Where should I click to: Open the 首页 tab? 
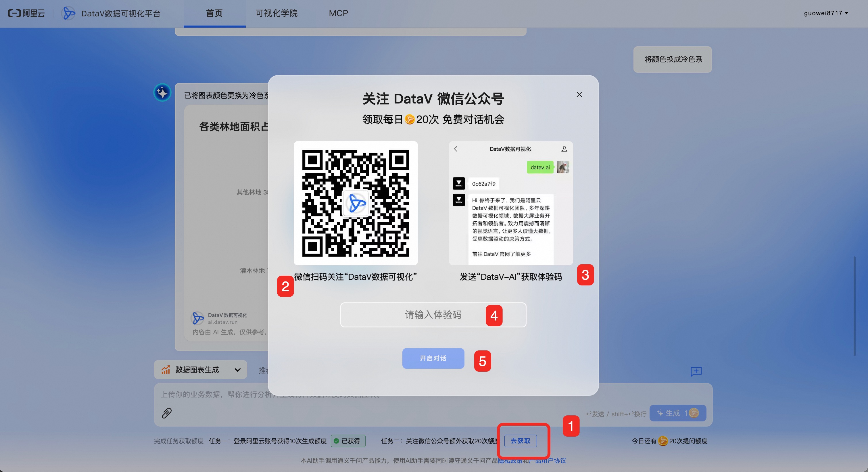[x=214, y=13]
